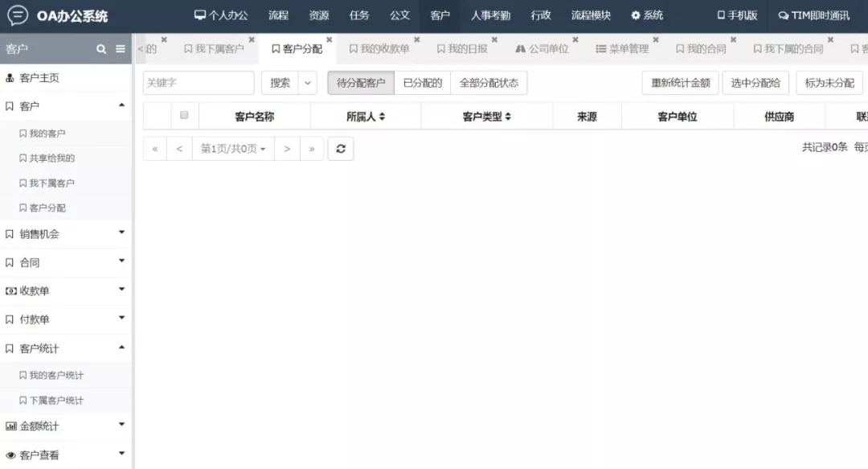Focus the 关键字 search input field

pyautogui.click(x=199, y=83)
